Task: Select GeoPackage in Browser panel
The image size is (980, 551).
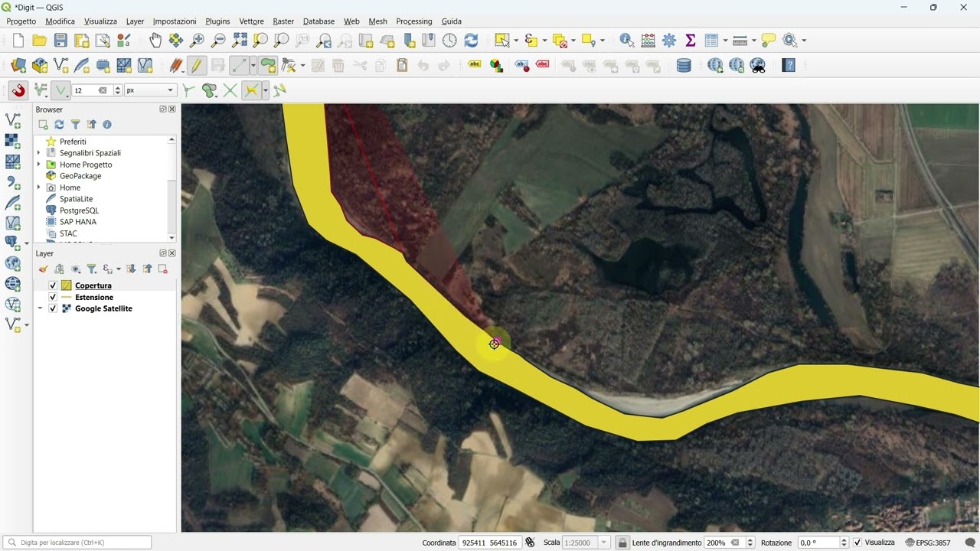Action: [x=80, y=176]
